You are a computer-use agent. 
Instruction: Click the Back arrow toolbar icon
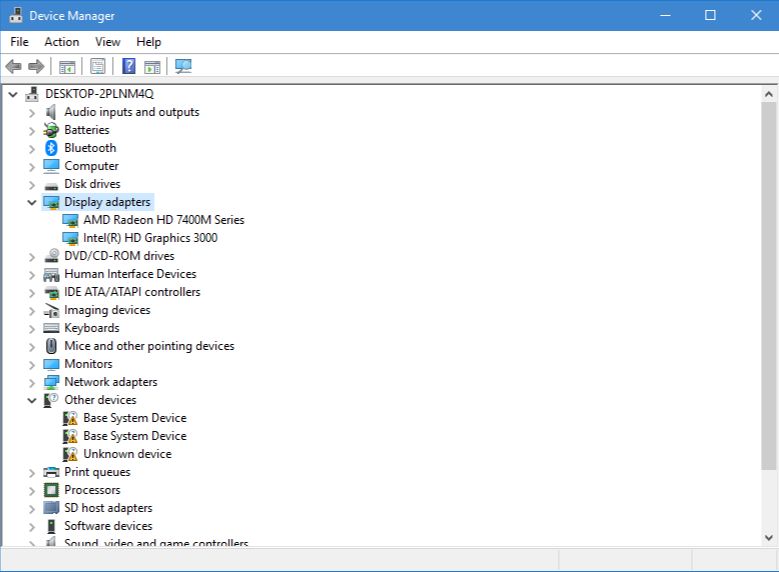coord(13,66)
